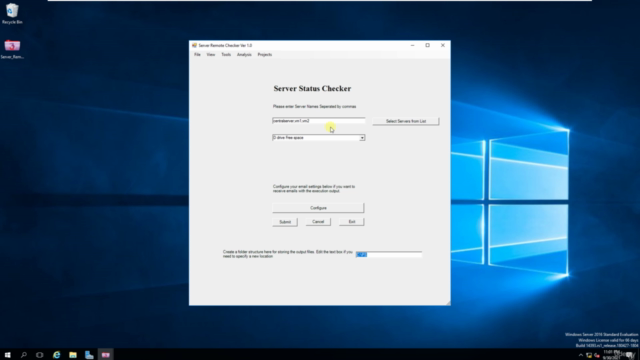Open the Analysis menu
640x360 pixels.
point(244,55)
